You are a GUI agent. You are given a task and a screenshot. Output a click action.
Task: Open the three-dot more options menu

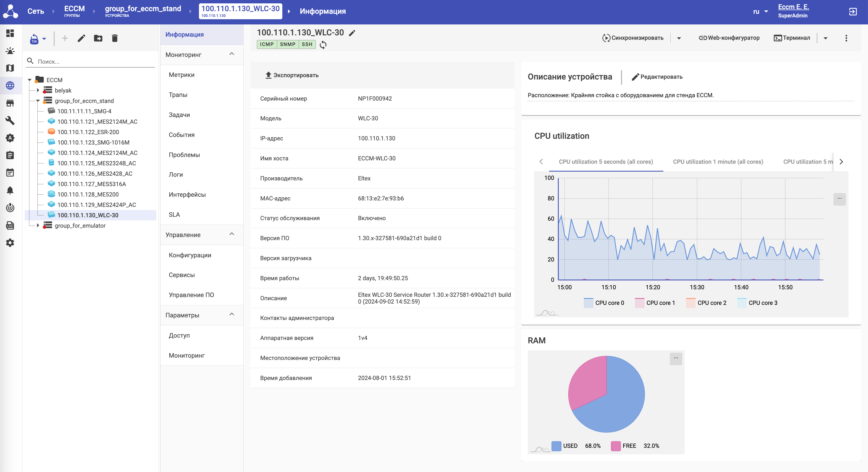pyautogui.click(x=846, y=38)
